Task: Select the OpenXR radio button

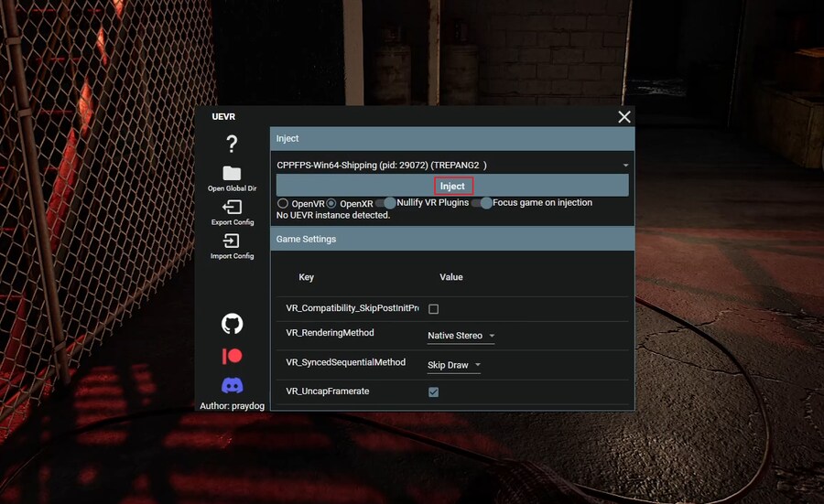Action: 331,203
